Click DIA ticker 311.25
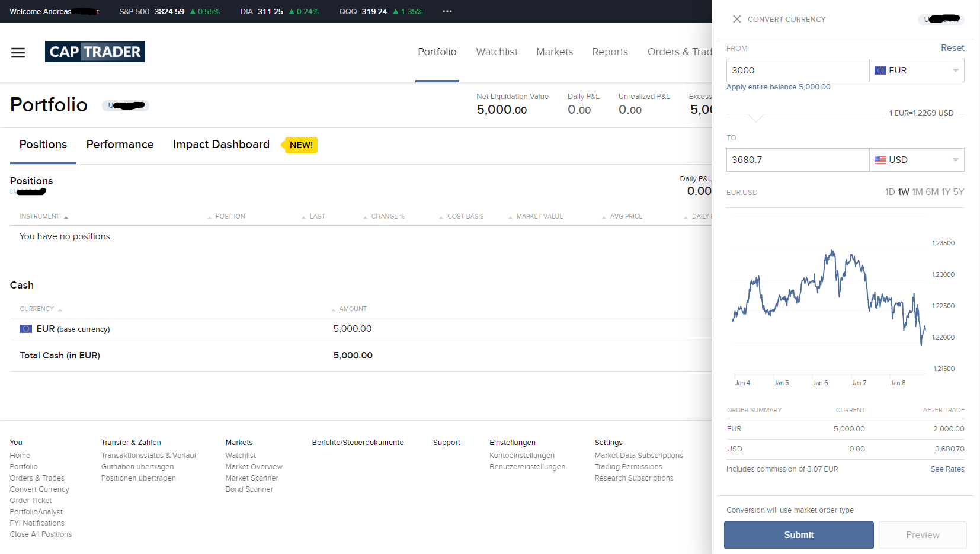The image size is (980, 554). [279, 12]
